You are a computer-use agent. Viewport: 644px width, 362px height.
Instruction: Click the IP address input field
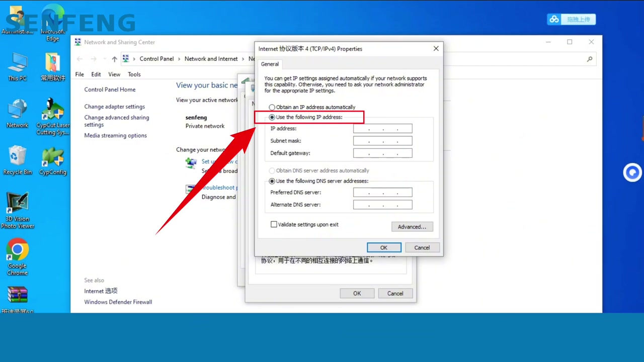click(x=382, y=129)
